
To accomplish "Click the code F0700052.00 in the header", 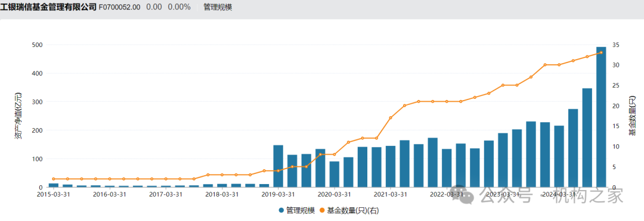I will (119, 7).
